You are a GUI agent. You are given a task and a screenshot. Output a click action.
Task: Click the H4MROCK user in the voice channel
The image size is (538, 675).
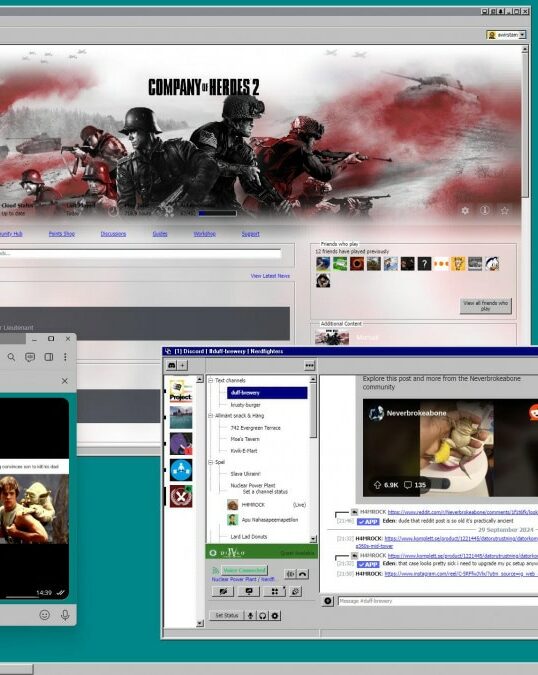[266, 505]
